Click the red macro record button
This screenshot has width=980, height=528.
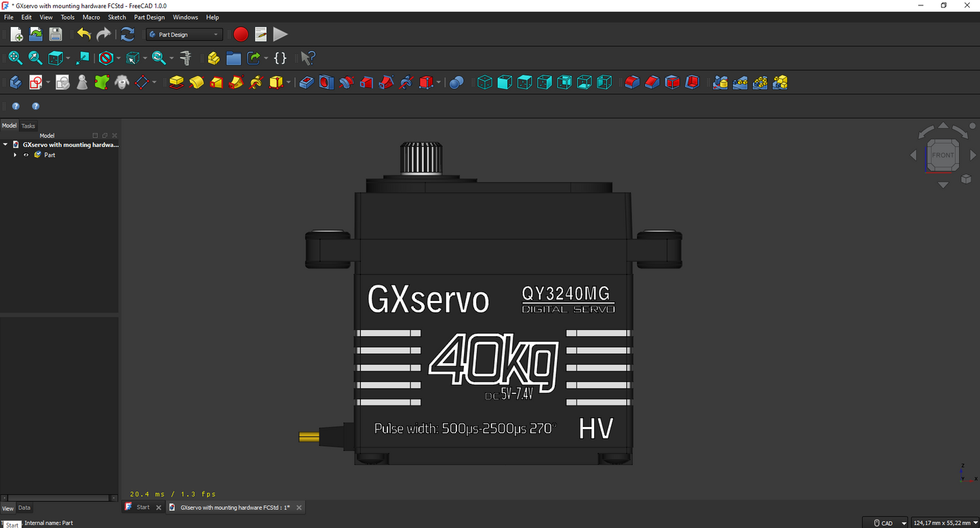(x=241, y=35)
